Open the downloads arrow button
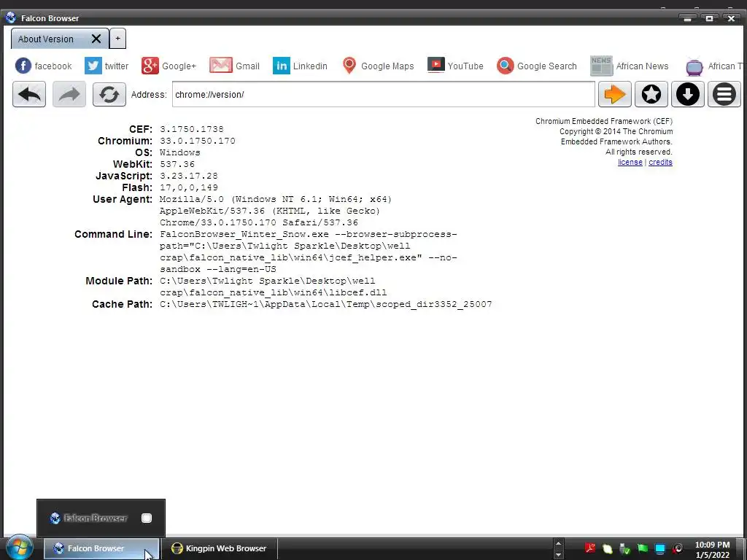 (x=687, y=94)
